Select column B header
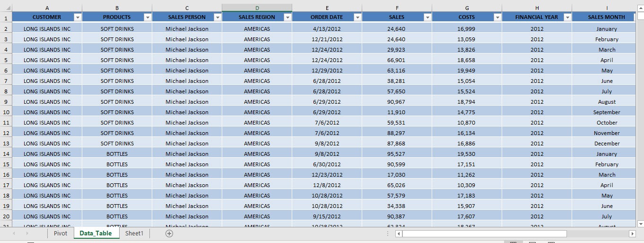644x243 pixels. pos(117,8)
